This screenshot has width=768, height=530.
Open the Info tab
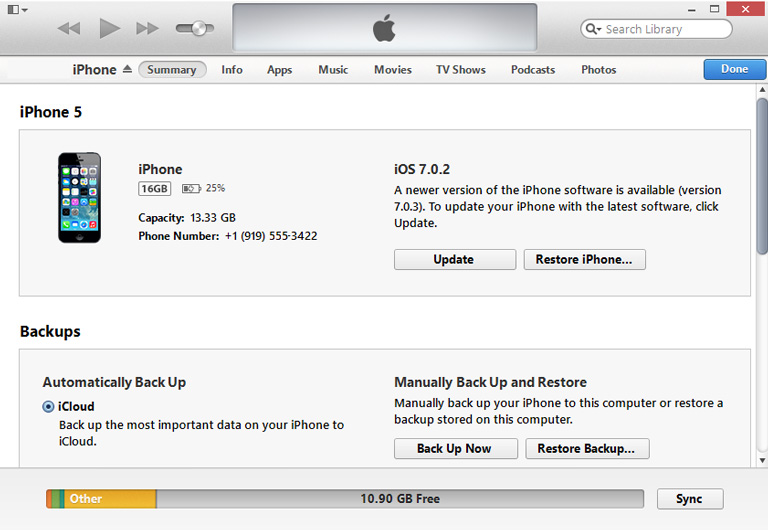[x=232, y=70]
